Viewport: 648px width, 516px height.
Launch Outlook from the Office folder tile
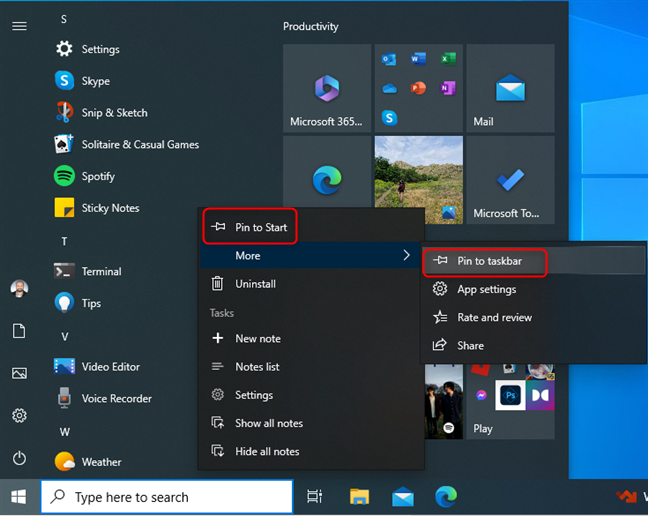tap(389, 59)
